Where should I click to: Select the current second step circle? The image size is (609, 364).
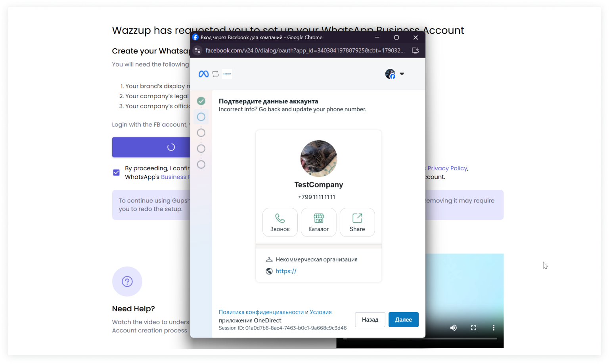[201, 117]
